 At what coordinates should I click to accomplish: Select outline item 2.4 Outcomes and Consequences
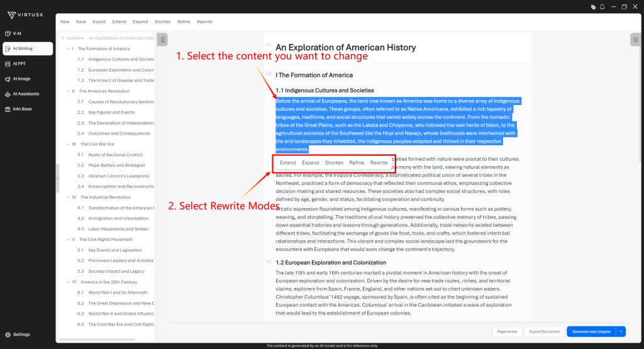pos(113,133)
